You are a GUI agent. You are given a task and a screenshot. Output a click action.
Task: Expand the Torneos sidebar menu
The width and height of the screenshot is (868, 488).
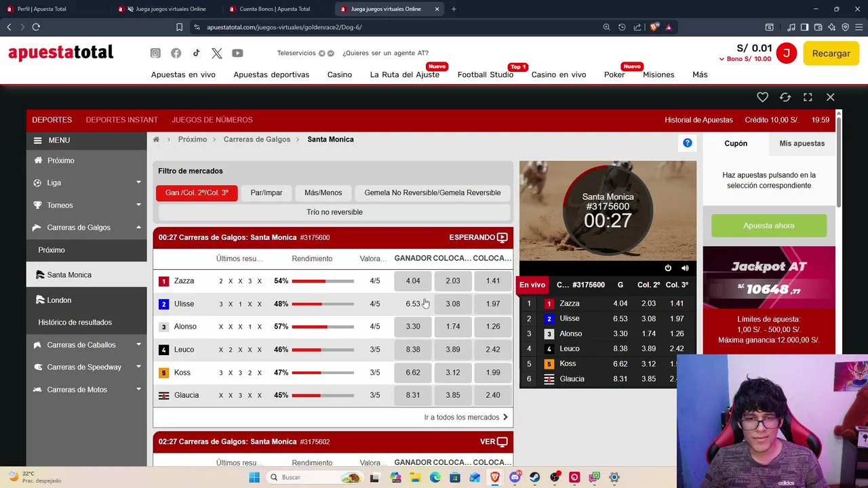tap(86, 205)
